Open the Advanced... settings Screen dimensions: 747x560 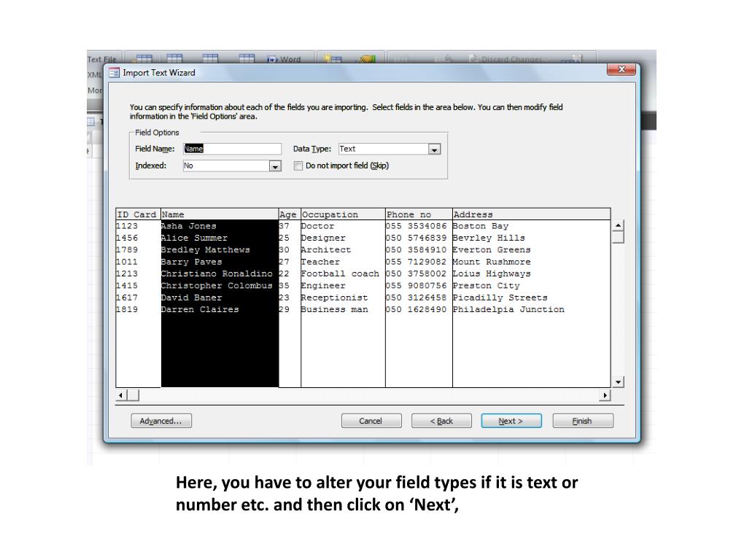161,421
